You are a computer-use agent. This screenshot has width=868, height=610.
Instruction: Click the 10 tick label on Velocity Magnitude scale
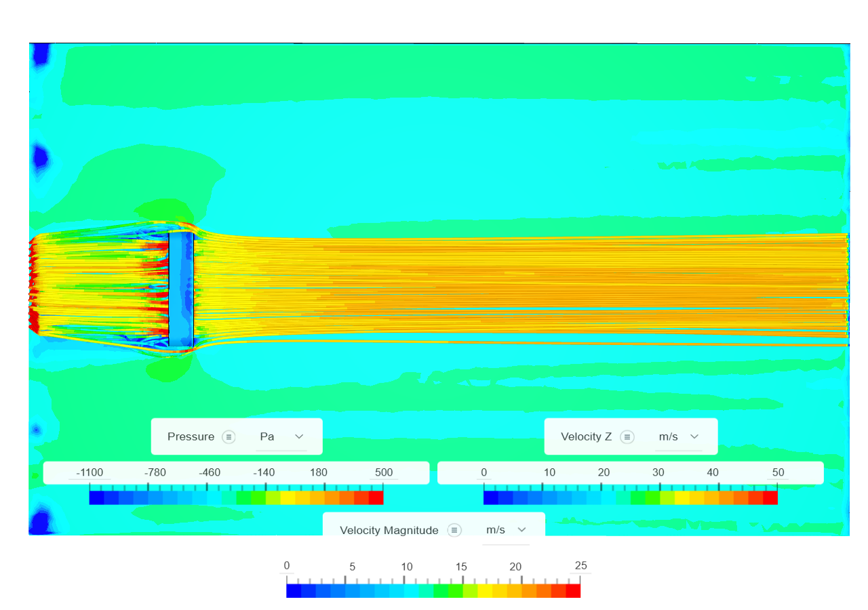407,567
